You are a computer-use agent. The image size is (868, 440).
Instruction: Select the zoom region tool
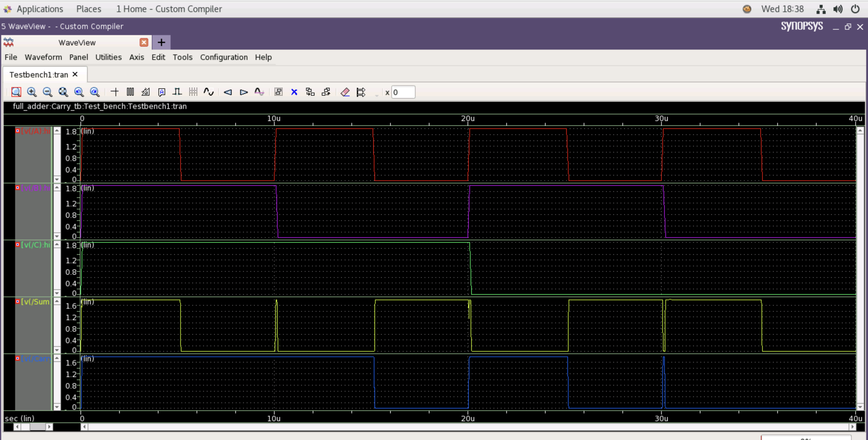(x=16, y=92)
